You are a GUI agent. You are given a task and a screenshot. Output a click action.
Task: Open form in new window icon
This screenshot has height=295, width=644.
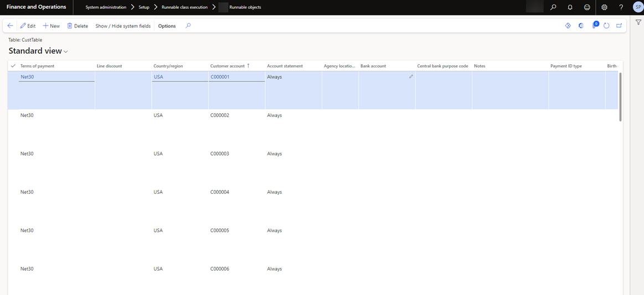(x=619, y=25)
